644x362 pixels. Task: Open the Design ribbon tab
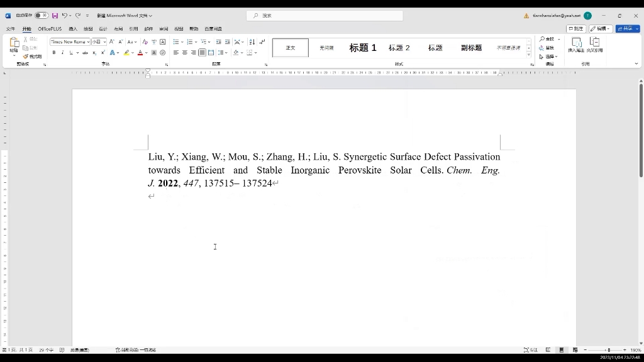pyautogui.click(x=103, y=29)
